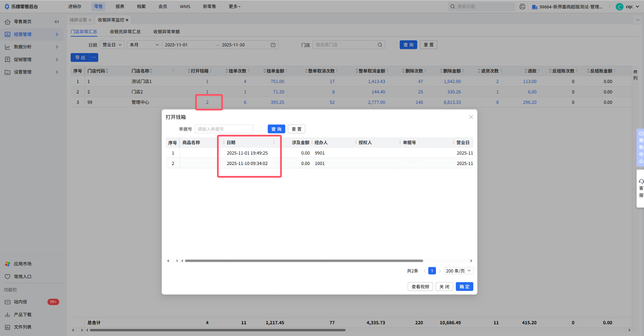Open the 客服 support widget
Viewport: 644px width, 336px height.
point(641,188)
